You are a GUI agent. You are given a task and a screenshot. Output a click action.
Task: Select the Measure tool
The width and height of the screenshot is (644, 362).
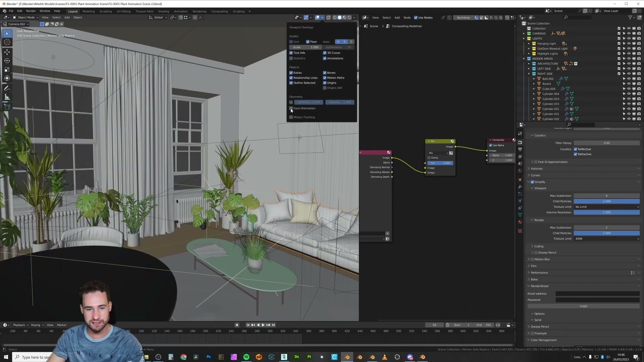(x=7, y=97)
